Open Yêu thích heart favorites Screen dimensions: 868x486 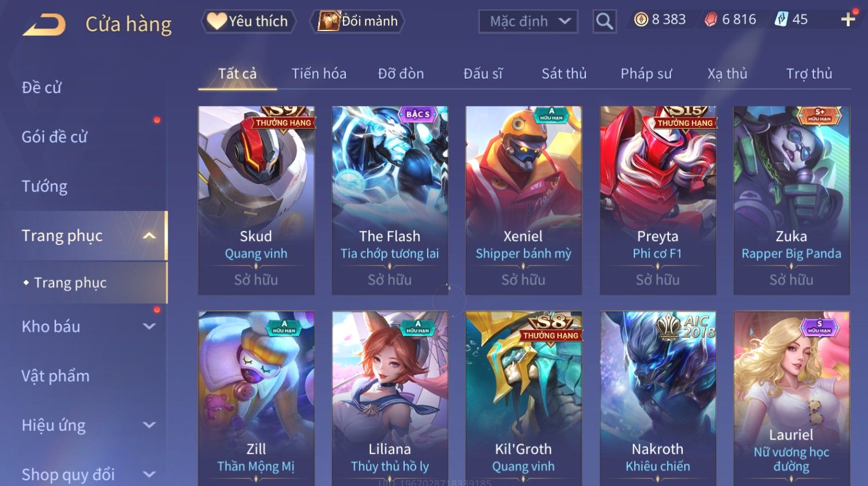tap(248, 21)
